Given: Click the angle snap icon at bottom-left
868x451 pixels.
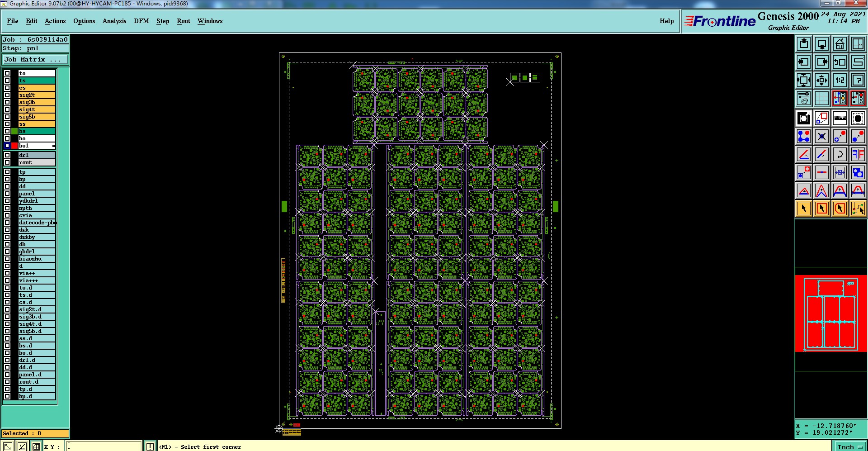Looking at the screenshot, I should (x=22, y=446).
